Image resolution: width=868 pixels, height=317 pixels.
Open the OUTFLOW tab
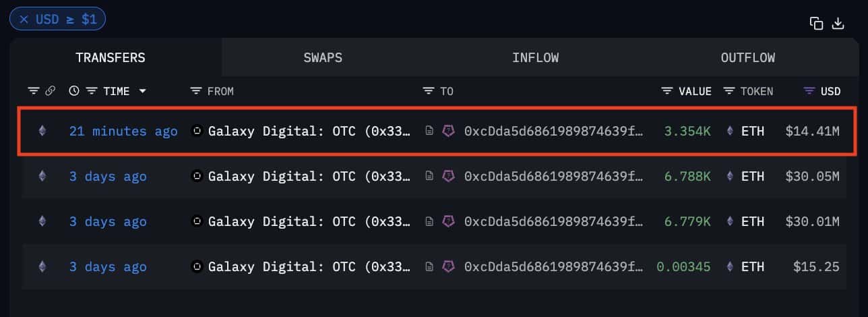pos(747,57)
